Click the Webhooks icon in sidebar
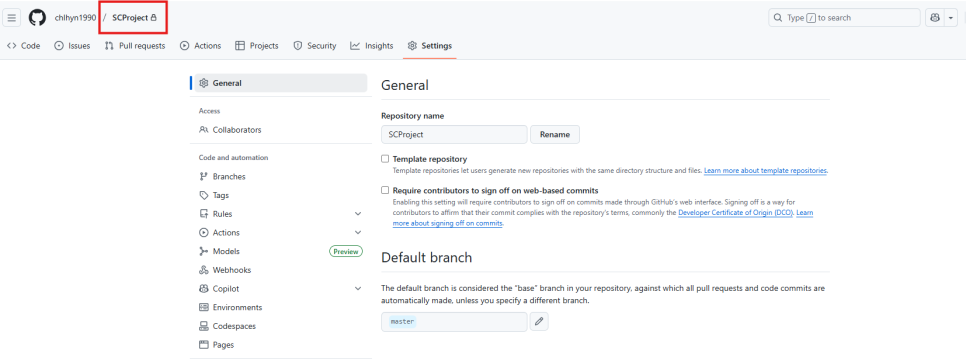This screenshot has width=966, height=361. [204, 270]
